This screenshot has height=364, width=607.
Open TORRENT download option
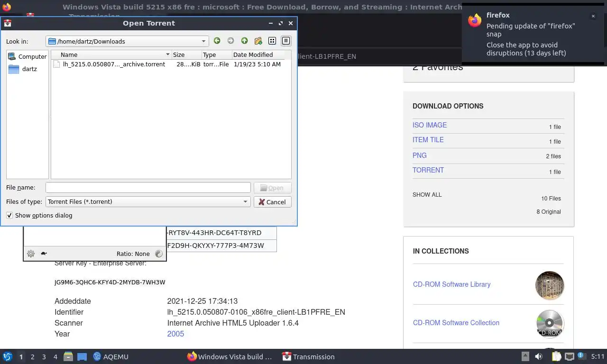428,170
